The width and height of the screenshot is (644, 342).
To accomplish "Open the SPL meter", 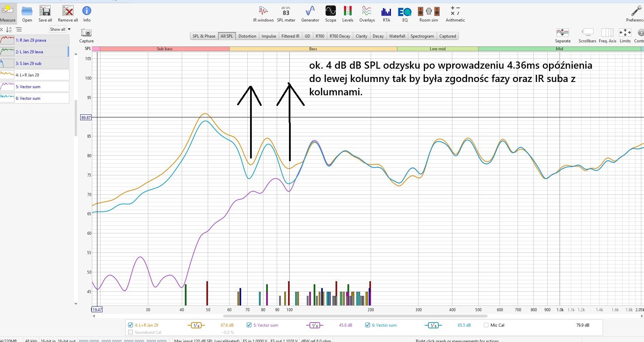I will [x=286, y=14].
